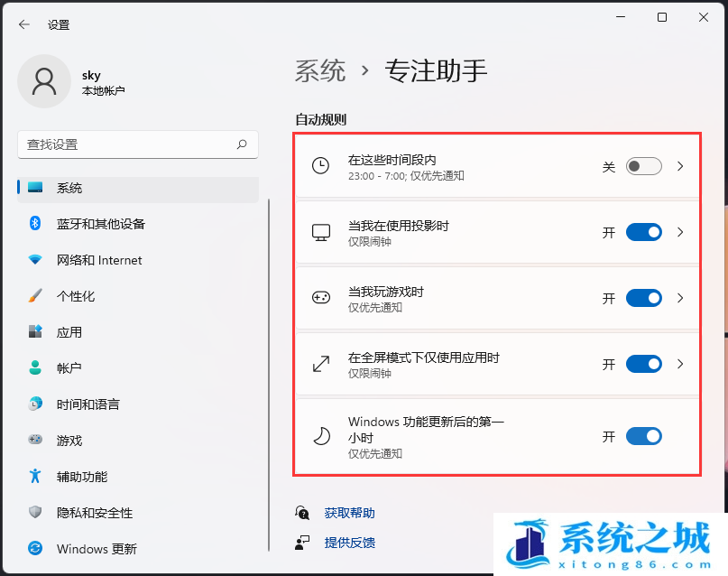The height and width of the screenshot is (576, 728).
Task: Click the 23:00 - 7:00; 仅优先通知 text
Action: (406, 175)
